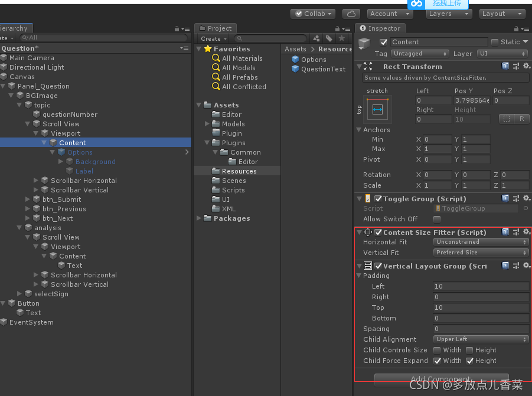532x396 pixels.
Task: Open Vertical Layout Group gear menu
Action: (x=527, y=266)
